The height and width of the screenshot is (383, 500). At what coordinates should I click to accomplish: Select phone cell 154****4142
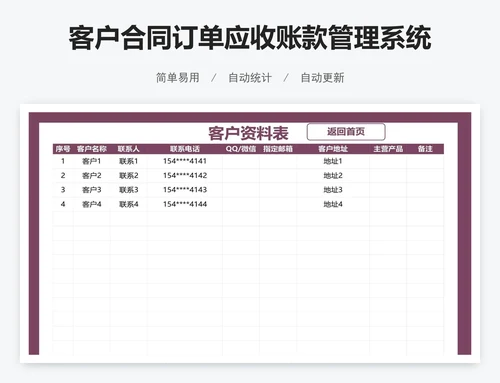(x=185, y=176)
